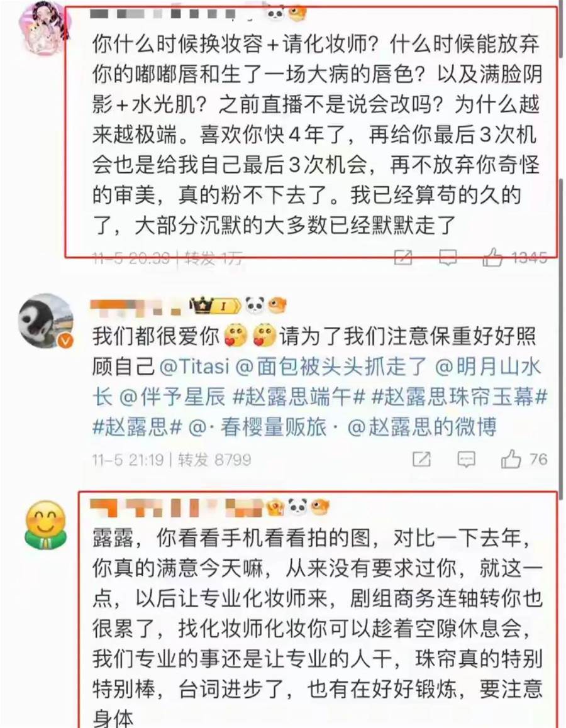Share the second comment via forward icon
The height and width of the screenshot is (728, 566).
(x=421, y=459)
